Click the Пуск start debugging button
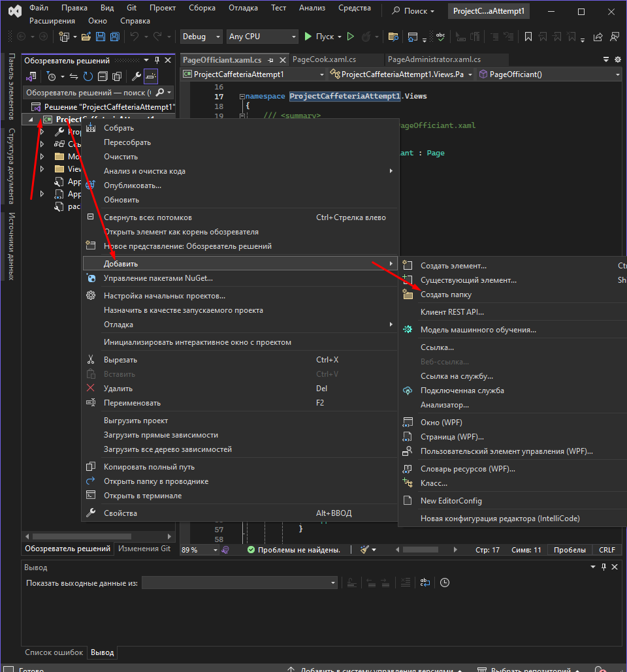This screenshot has width=627, height=672. [x=319, y=37]
